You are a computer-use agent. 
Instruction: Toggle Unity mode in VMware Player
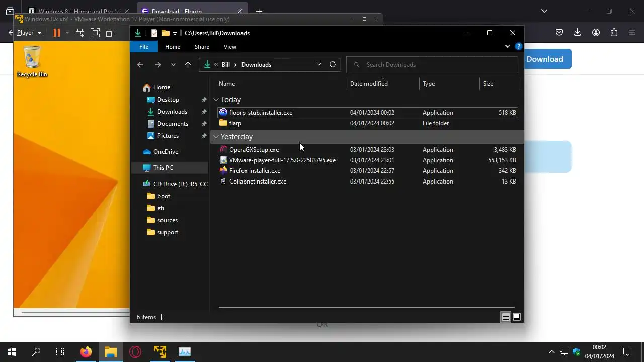coord(110,33)
